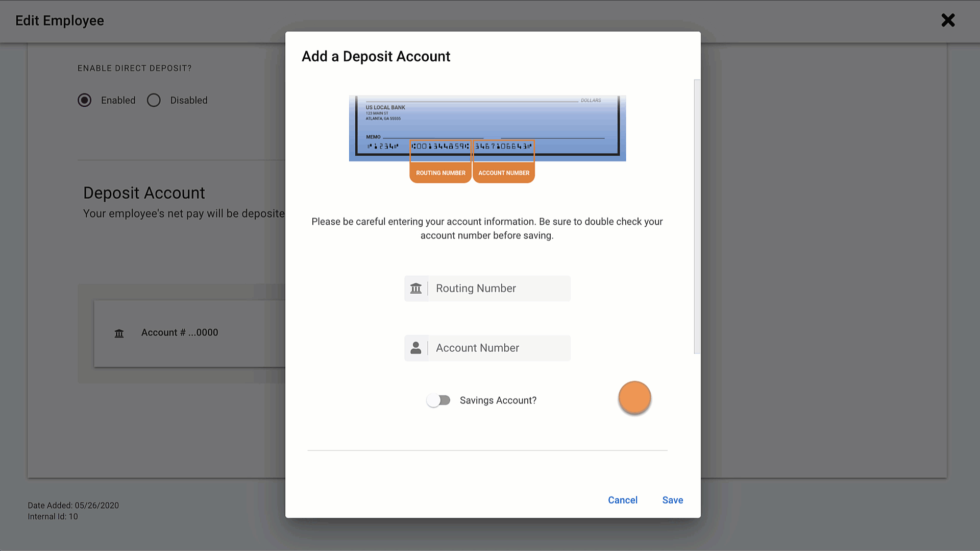Click the Internal Id: 10 text
The height and width of the screenshot is (551, 980).
53,516
